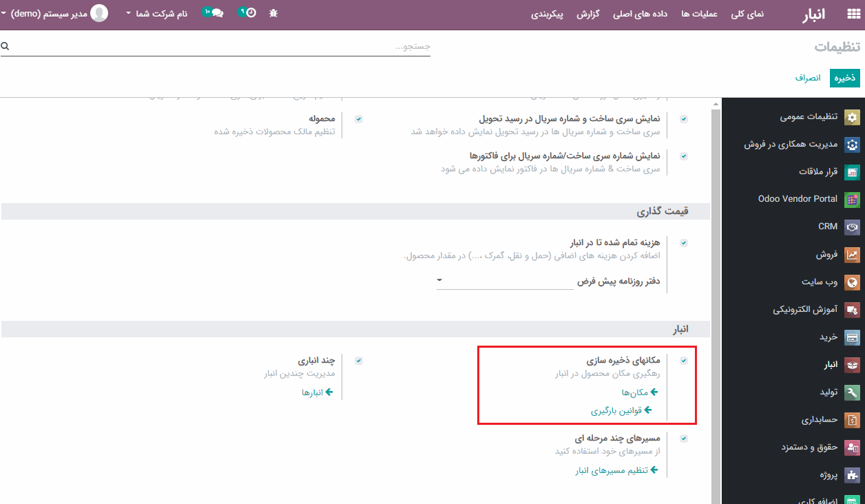Toggle نمایش سری ساخت در رسید تحویل checkbox

pyautogui.click(x=684, y=119)
